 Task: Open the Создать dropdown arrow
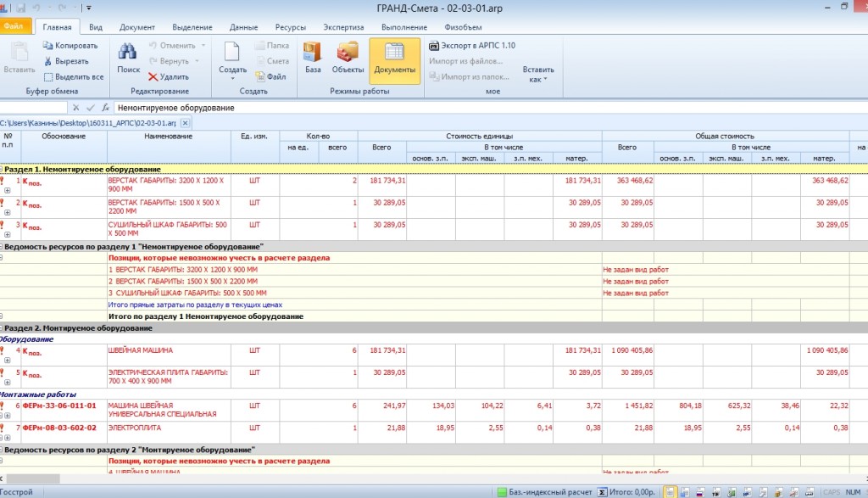(232, 79)
